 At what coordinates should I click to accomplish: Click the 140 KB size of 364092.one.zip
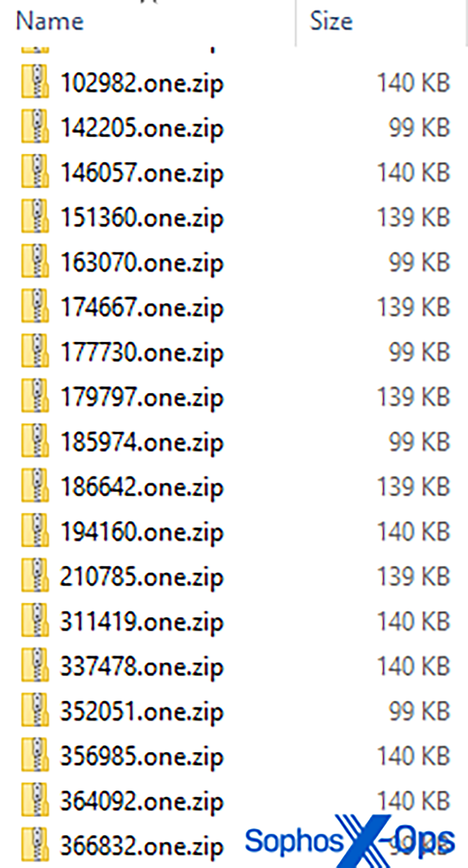(414, 801)
